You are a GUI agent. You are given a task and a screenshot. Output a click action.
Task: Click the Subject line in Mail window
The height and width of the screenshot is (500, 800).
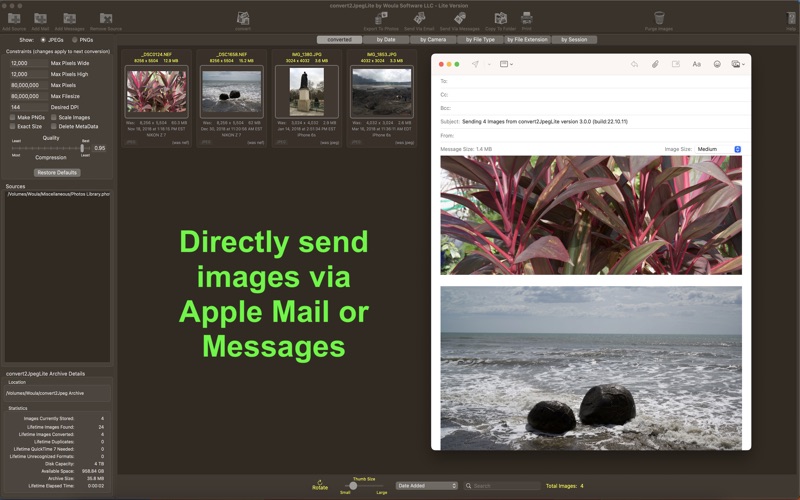pyautogui.click(x=591, y=121)
